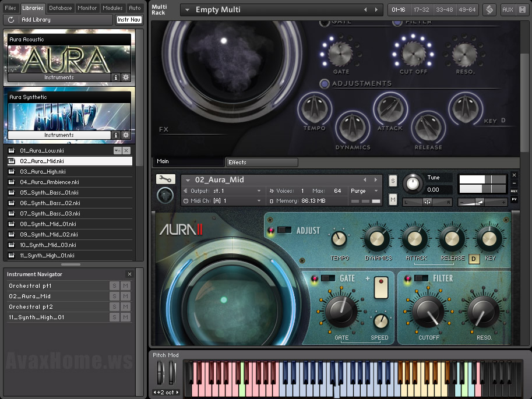Switch to the Database tab
Image resolution: width=532 pixels, height=399 pixels.
pyautogui.click(x=61, y=8)
